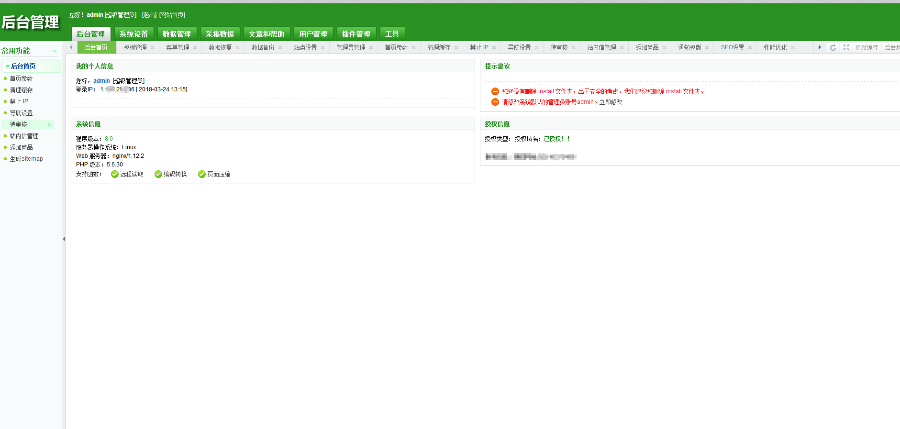Click the 后台管理 logo title
This screenshot has width=900, height=429.
[30, 22]
